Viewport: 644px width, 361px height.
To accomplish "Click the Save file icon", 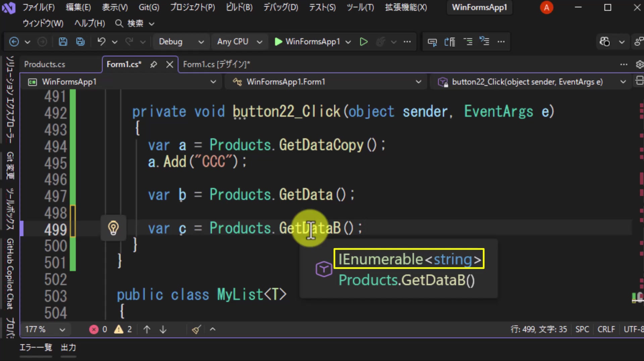I will pos(63,42).
